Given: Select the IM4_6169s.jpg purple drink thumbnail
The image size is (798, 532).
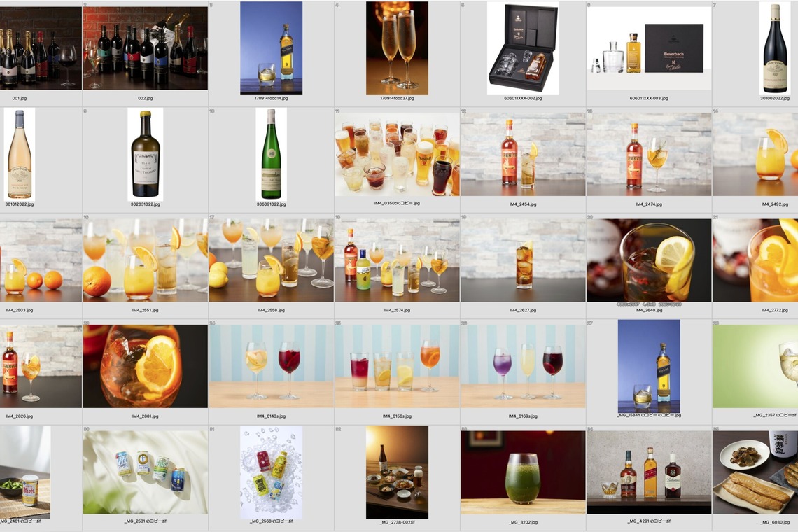Looking at the screenshot, I should click(523, 366).
